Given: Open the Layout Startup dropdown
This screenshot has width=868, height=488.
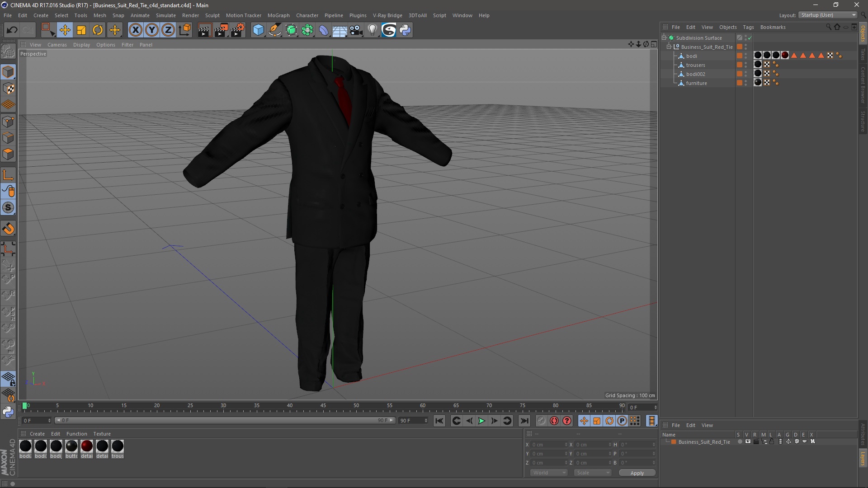Looking at the screenshot, I should click(828, 15).
